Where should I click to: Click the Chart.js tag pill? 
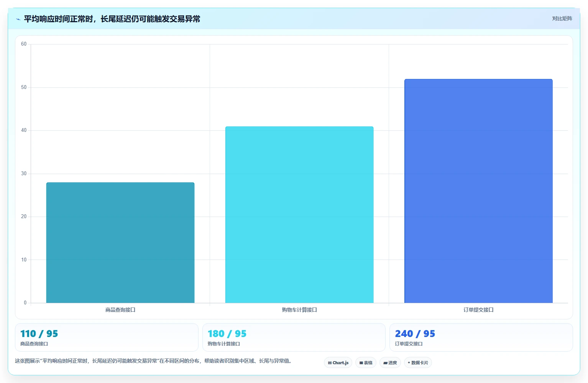(x=338, y=363)
